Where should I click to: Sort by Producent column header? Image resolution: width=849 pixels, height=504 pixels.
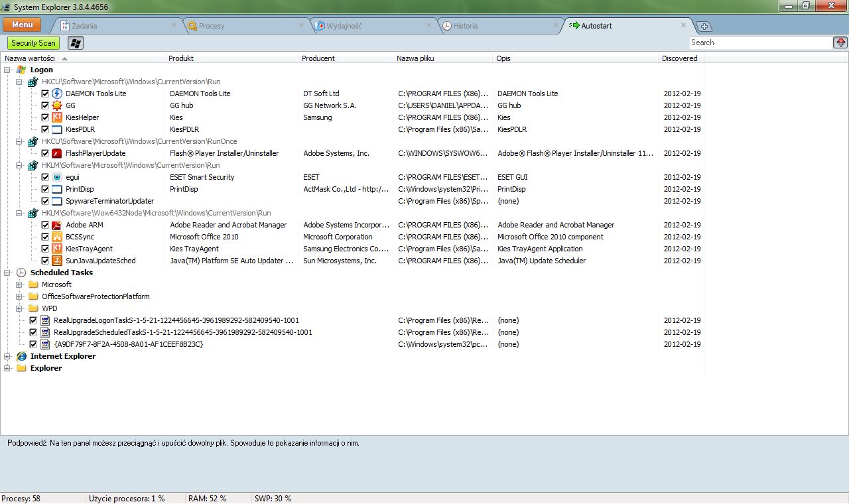346,58
